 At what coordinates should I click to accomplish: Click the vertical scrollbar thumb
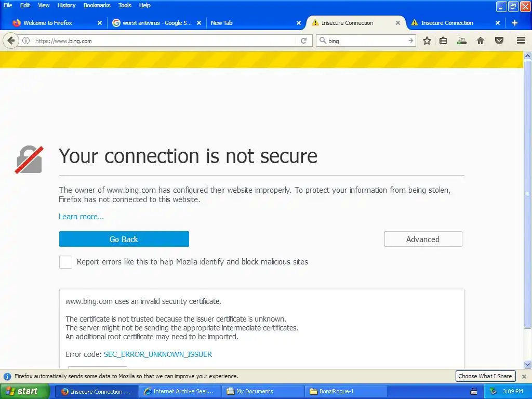click(x=528, y=194)
